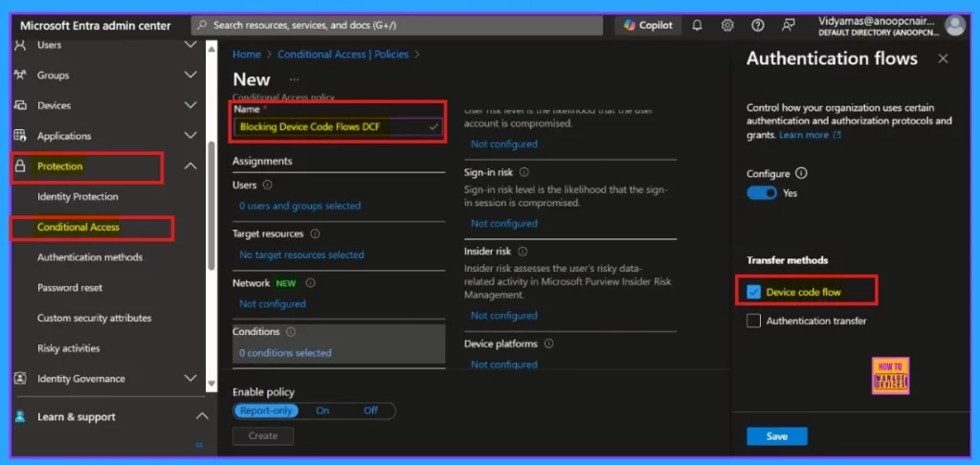Viewport: 980px width, 465px height.
Task: Go to Conditional Access | Policies breadcrumb
Action: pos(344,55)
